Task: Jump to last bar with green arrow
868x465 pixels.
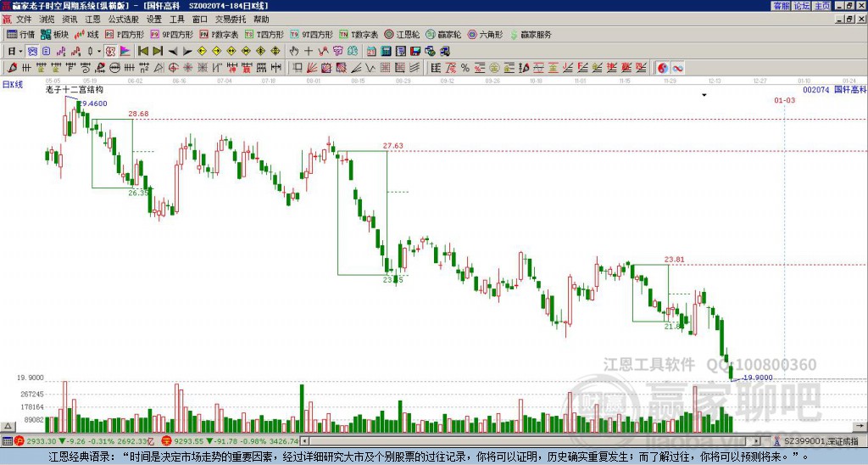Action: tap(158, 51)
